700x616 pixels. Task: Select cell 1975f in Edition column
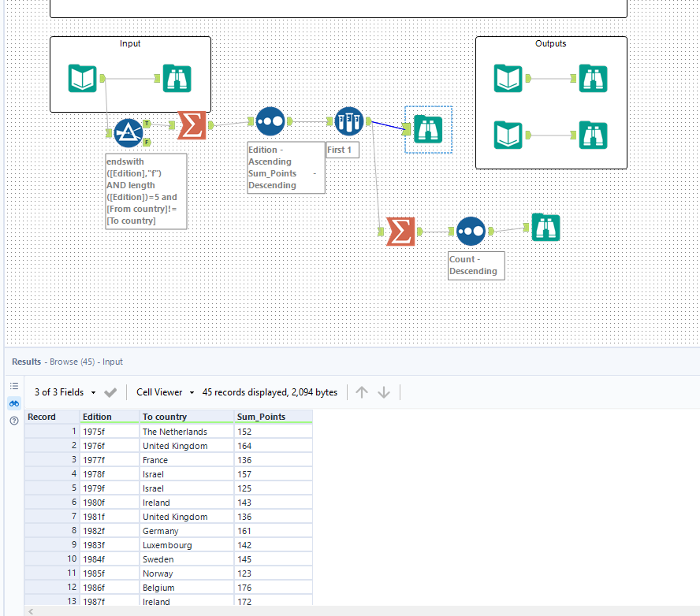pyautogui.click(x=110, y=432)
